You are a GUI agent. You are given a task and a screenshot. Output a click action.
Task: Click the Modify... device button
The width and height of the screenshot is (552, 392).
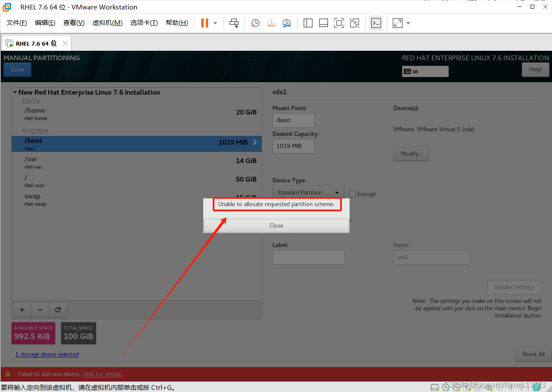(411, 154)
